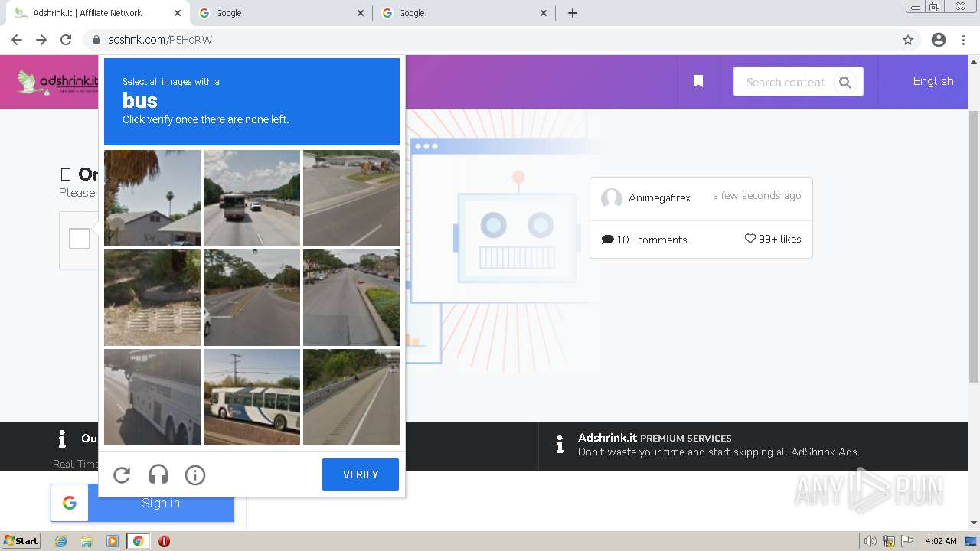Select captcha tile with parked cars and flower bed
Viewport: 980px width, 551px height.
tap(351, 298)
